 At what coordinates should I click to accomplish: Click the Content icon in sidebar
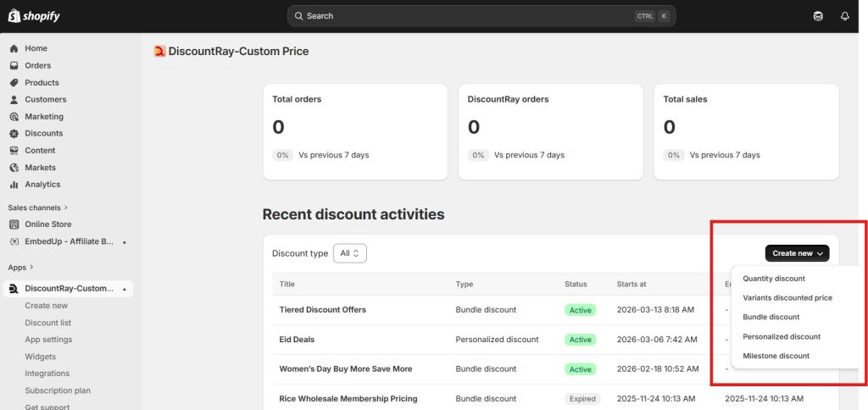pos(14,151)
